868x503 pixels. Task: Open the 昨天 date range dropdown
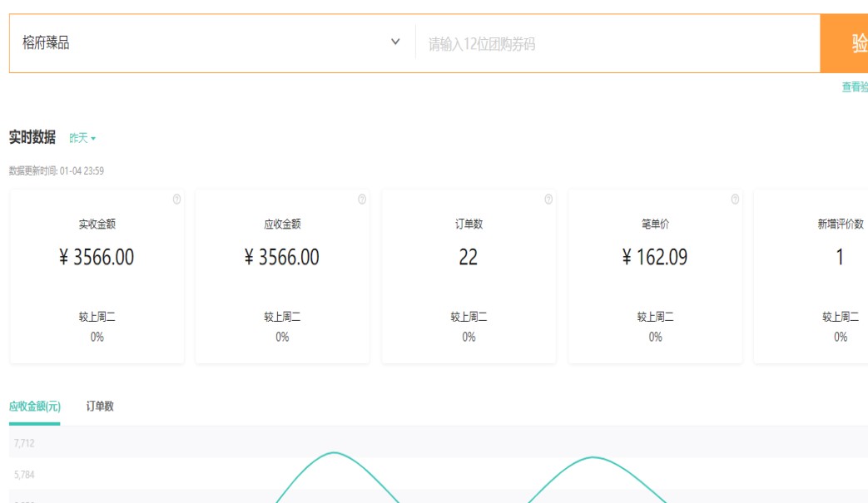(82, 138)
